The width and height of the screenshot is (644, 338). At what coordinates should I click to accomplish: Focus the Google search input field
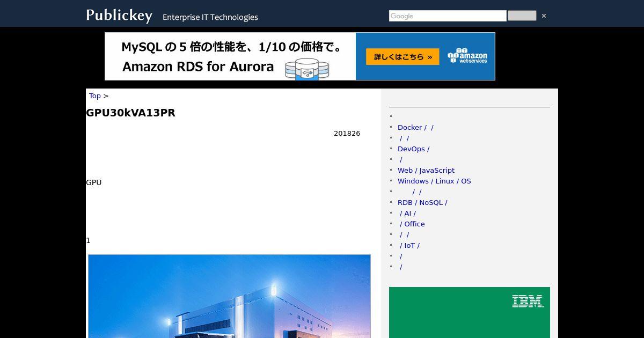[x=448, y=16]
